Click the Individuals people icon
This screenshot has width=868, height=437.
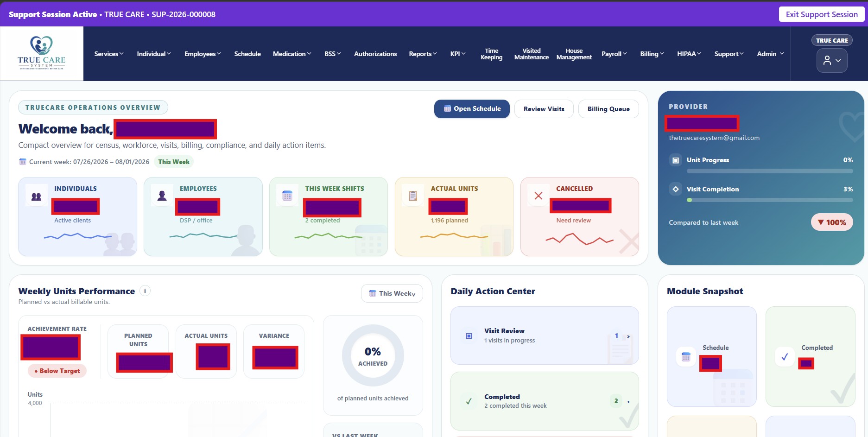(36, 196)
